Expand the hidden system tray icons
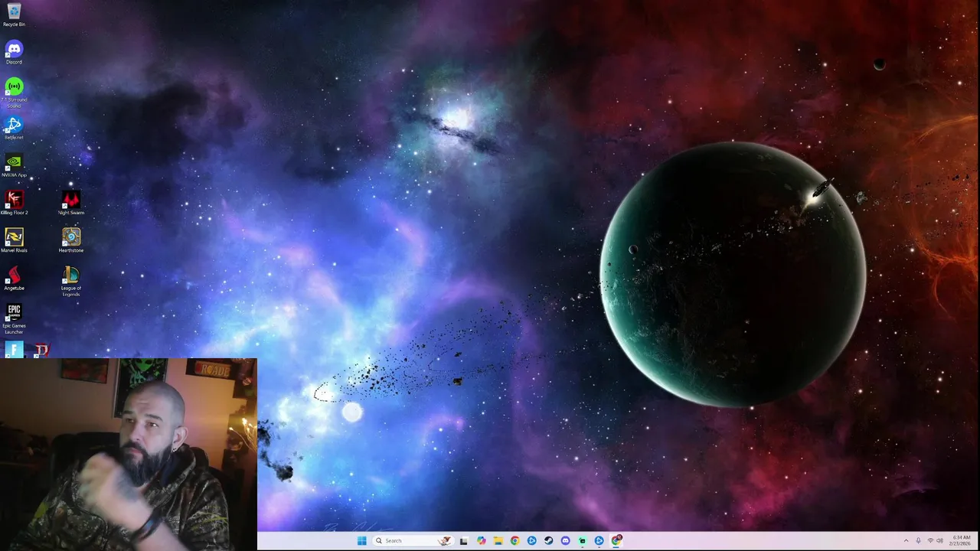 906,540
